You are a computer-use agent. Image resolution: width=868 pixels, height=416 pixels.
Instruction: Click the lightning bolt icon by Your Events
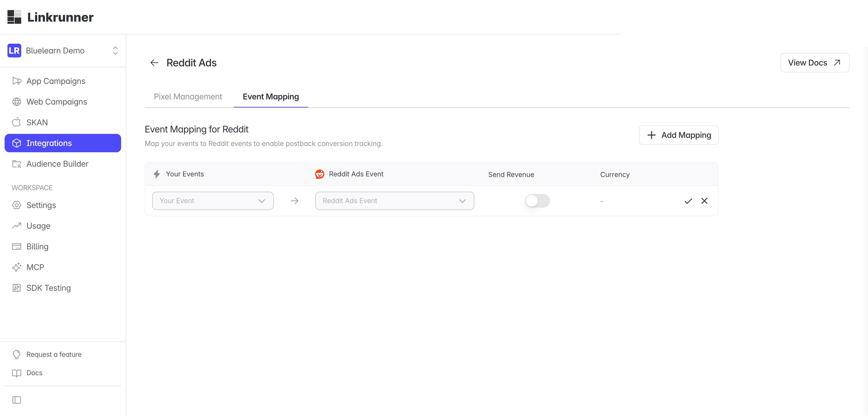pos(157,174)
